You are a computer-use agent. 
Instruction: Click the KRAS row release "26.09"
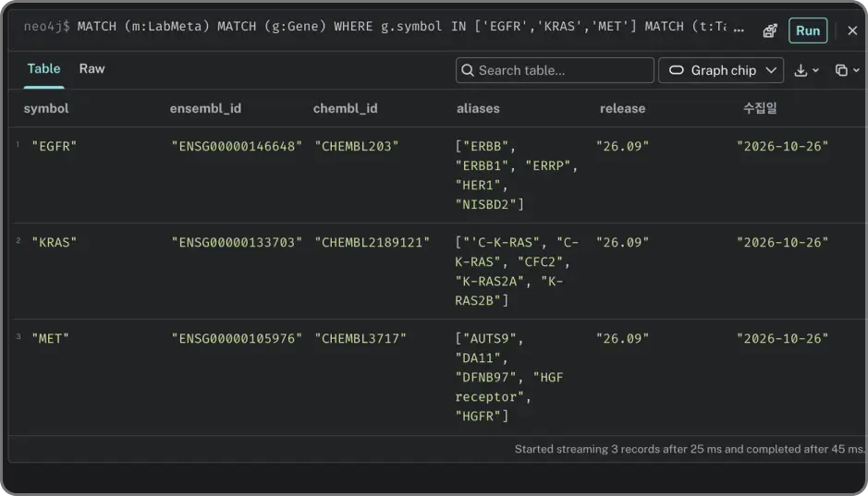[622, 243]
